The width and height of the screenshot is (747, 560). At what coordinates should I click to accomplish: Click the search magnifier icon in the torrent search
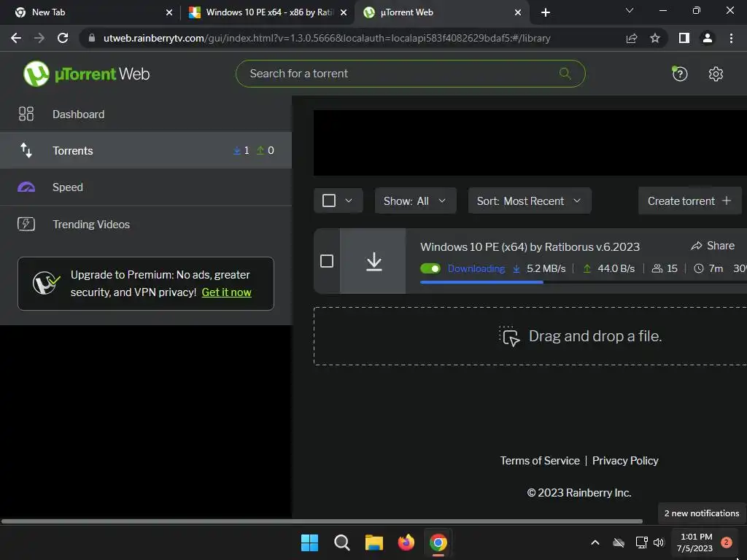click(x=565, y=74)
